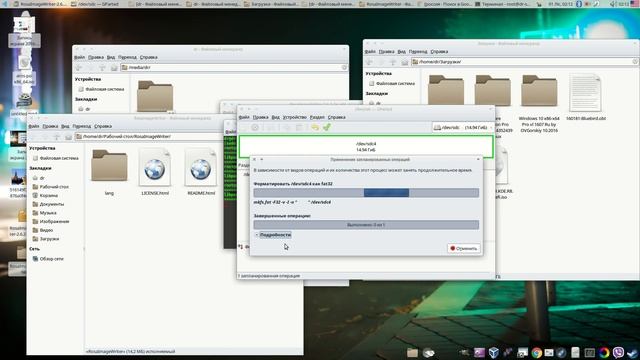This screenshot has height=360, width=640.
Task: Click the dr home bookmark in RosaImageWriter window
Action: (38, 178)
